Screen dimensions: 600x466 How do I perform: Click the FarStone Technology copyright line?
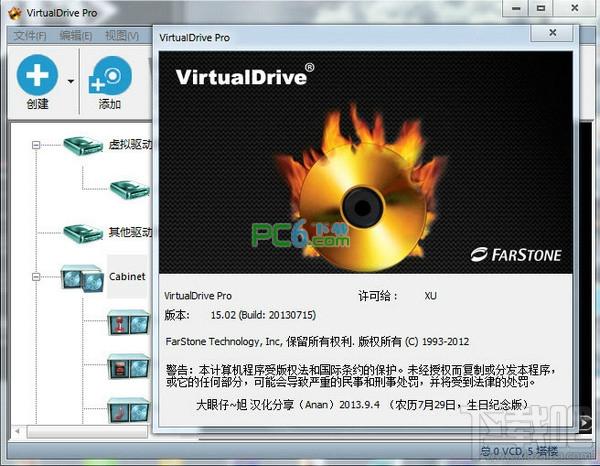click(317, 341)
